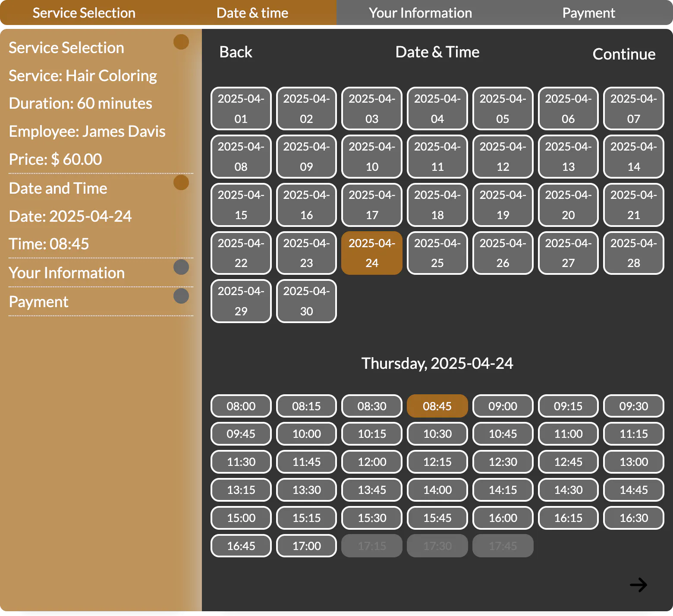673x616 pixels.
Task: Pick the 11:00 time slot
Action: [x=568, y=434]
